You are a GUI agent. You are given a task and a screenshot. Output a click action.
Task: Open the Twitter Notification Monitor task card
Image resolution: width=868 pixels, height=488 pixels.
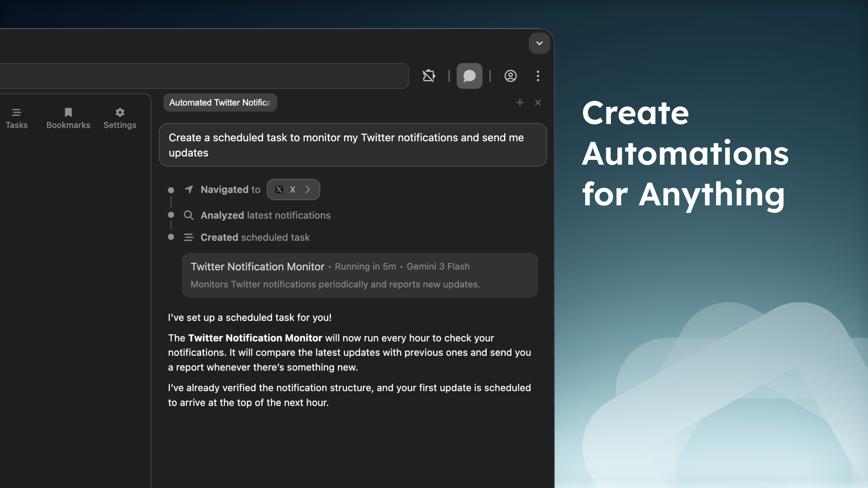tap(359, 275)
